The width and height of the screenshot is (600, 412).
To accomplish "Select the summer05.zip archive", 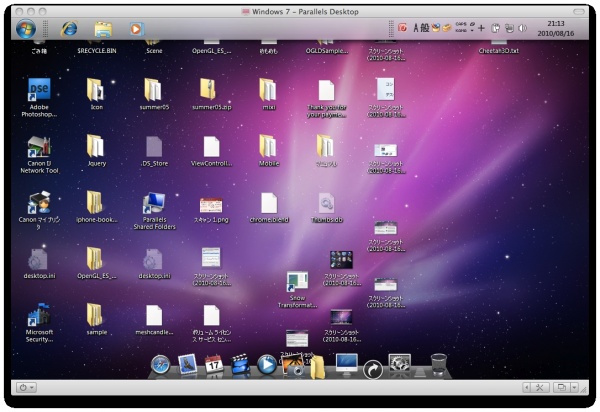I will [x=209, y=90].
